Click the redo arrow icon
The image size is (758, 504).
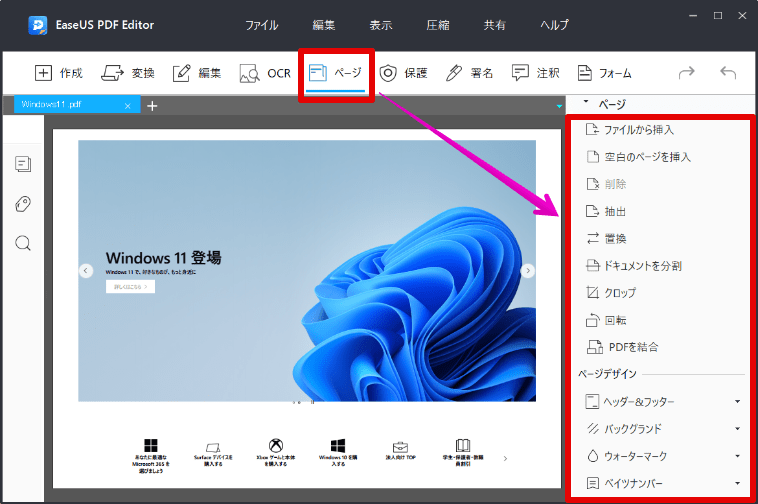coord(686,72)
